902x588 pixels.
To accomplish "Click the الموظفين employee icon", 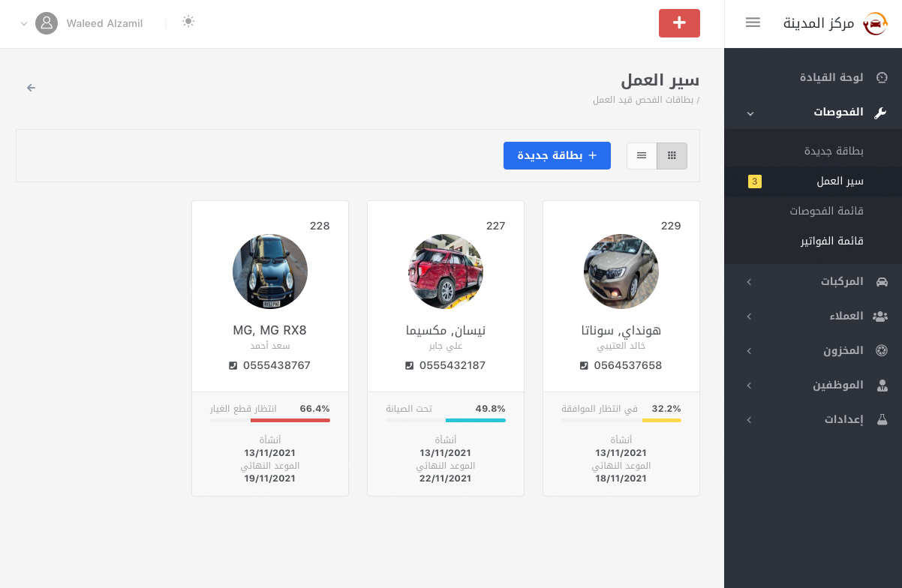I will click(x=882, y=385).
